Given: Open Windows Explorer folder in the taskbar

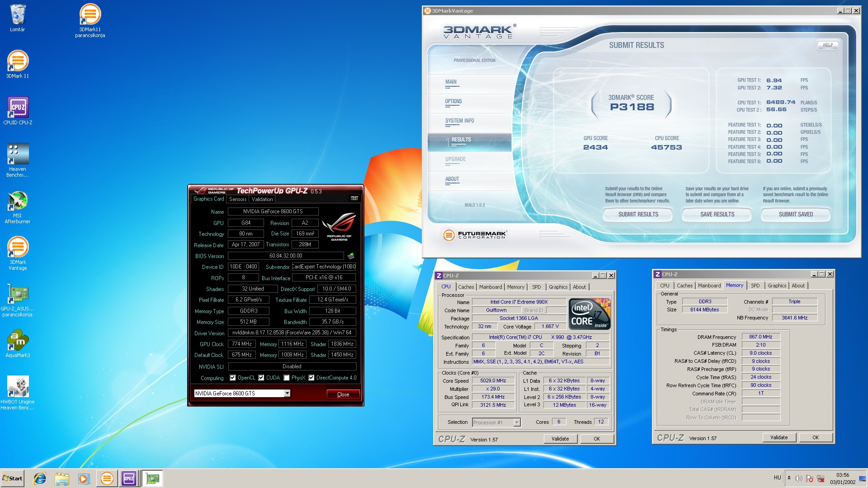Looking at the screenshot, I should (62, 479).
